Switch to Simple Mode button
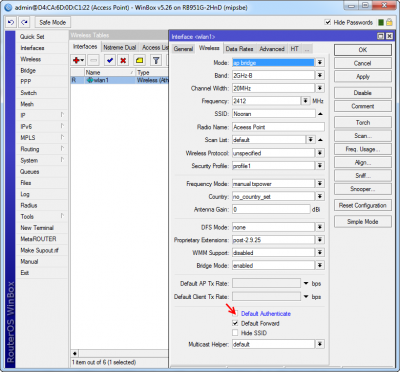Image resolution: width=400 pixels, height=372 pixels. coord(363,222)
